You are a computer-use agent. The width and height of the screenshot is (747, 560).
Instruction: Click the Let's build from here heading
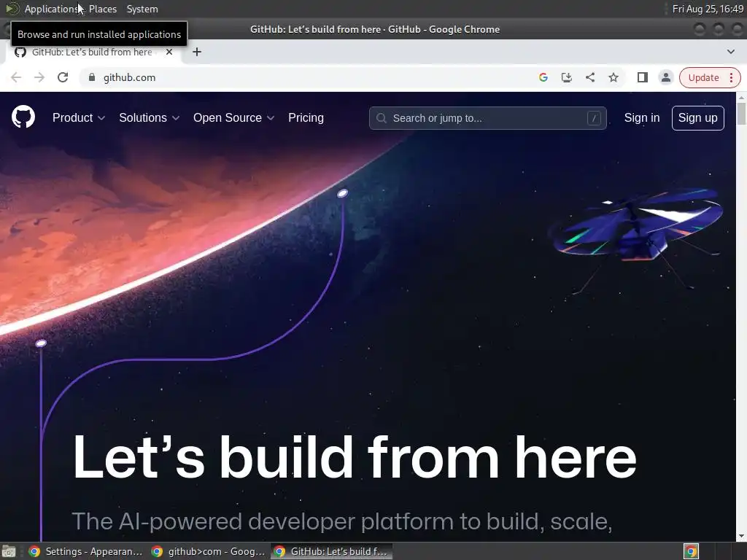[x=355, y=457]
